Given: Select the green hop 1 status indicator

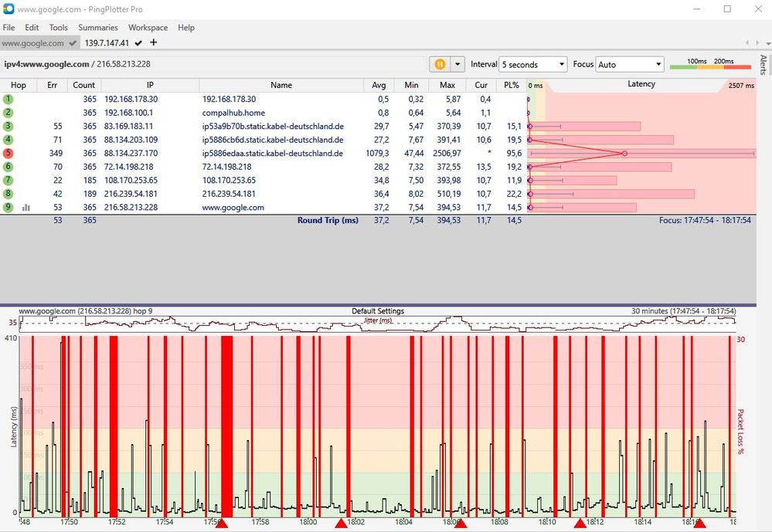Looking at the screenshot, I should pyautogui.click(x=10, y=98).
